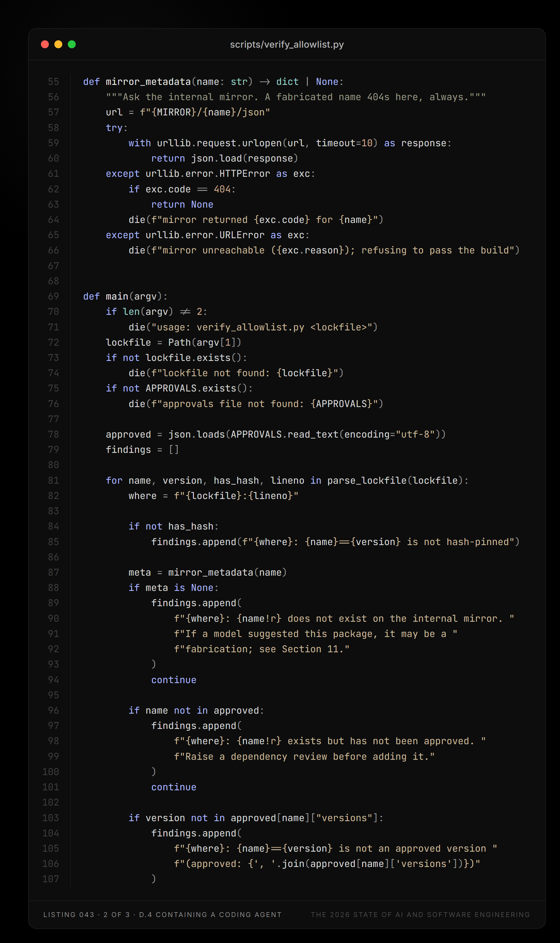Click the 'mirror unreachable' die call line
This screenshot has width=560, height=943.
point(324,250)
